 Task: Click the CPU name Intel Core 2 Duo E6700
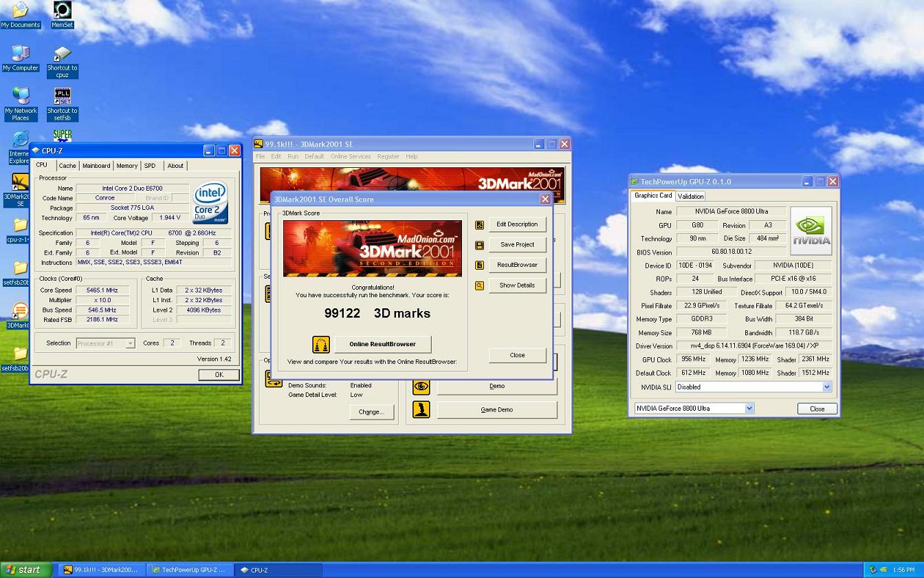click(133, 188)
